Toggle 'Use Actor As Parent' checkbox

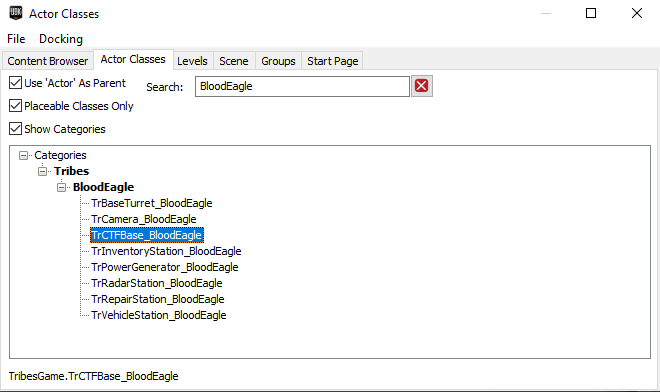[16, 83]
